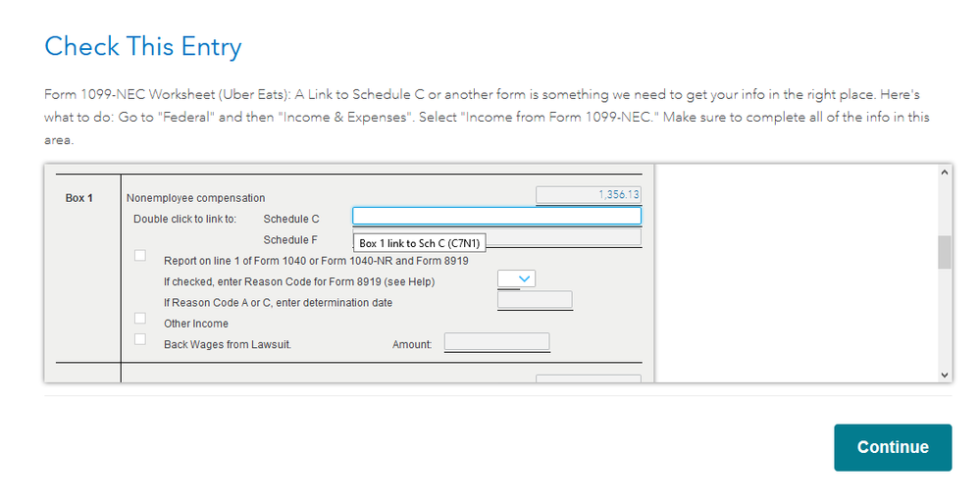The image size is (980, 502).
Task: Click the Schedule C link input field
Action: pos(497,216)
